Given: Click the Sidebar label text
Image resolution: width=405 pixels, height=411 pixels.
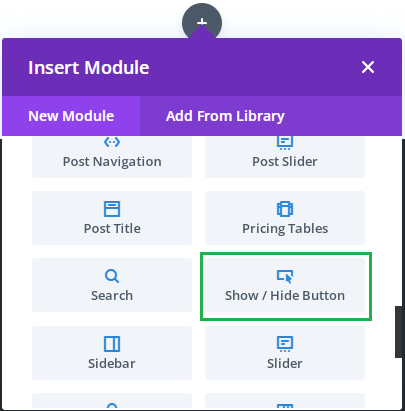Looking at the screenshot, I should (112, 363).
